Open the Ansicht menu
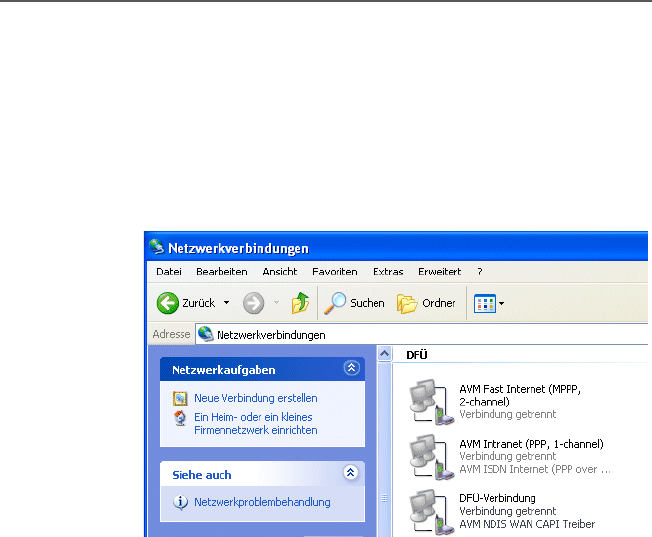 pyautogui.click(x=279, y=272)
